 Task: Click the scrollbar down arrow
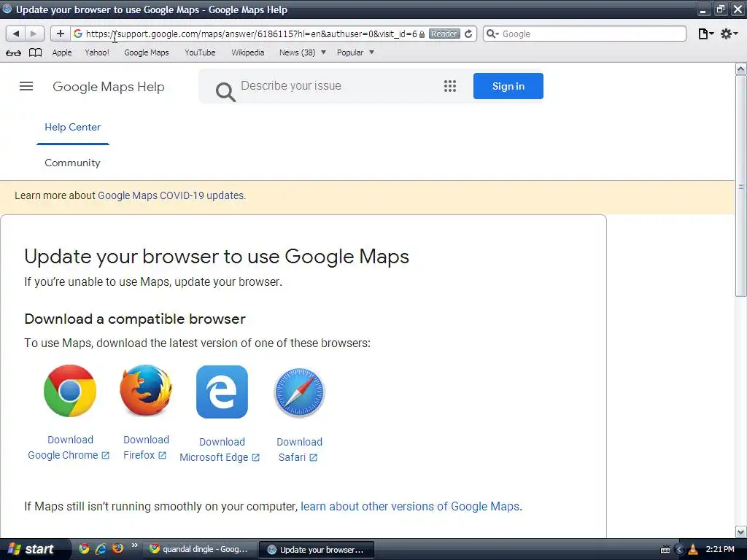[741, 532]
